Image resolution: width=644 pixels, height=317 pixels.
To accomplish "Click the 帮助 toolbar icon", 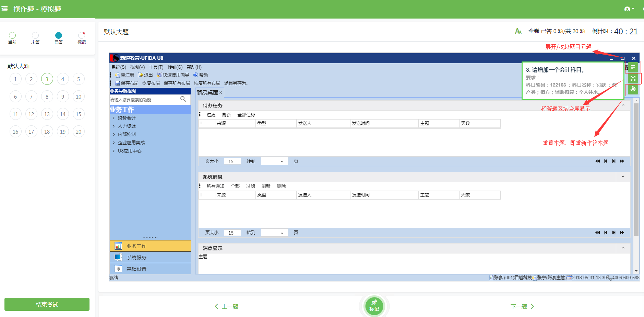I will pyautogui.click(x=201, y=75).
